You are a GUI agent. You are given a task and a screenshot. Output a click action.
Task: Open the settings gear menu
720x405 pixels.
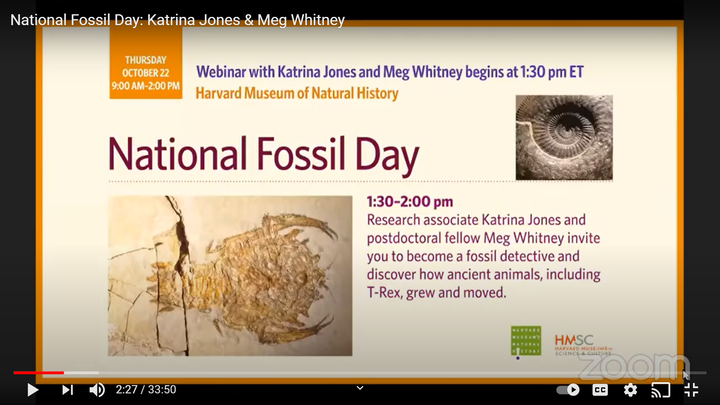pyautogui.click(x=630, y=390)
